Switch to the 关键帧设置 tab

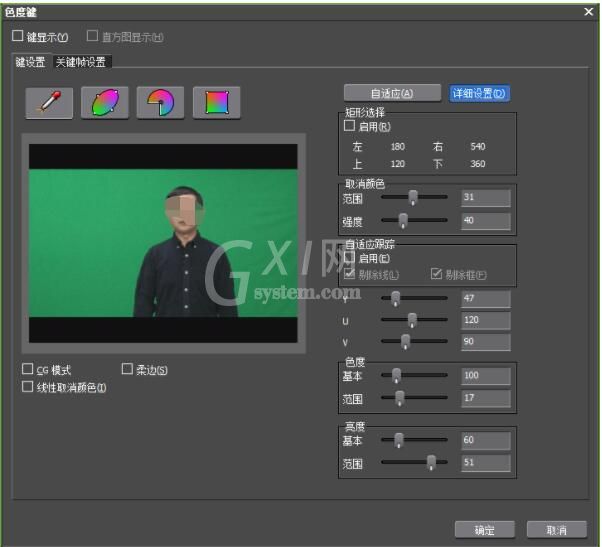point(81,62)
